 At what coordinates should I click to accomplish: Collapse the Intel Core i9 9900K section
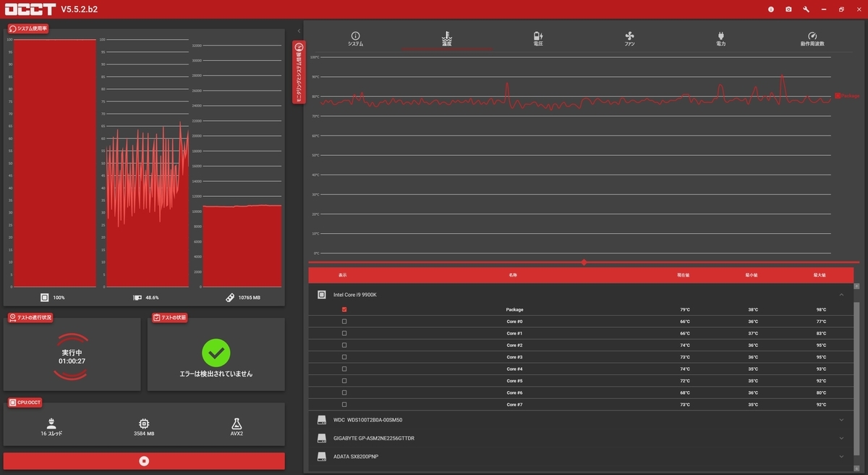click(841, 295)
